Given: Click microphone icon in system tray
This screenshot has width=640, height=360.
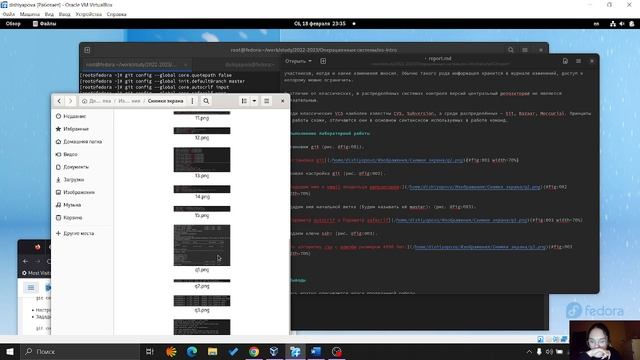Looking at the screenshot, I should [x=539, y=351].
